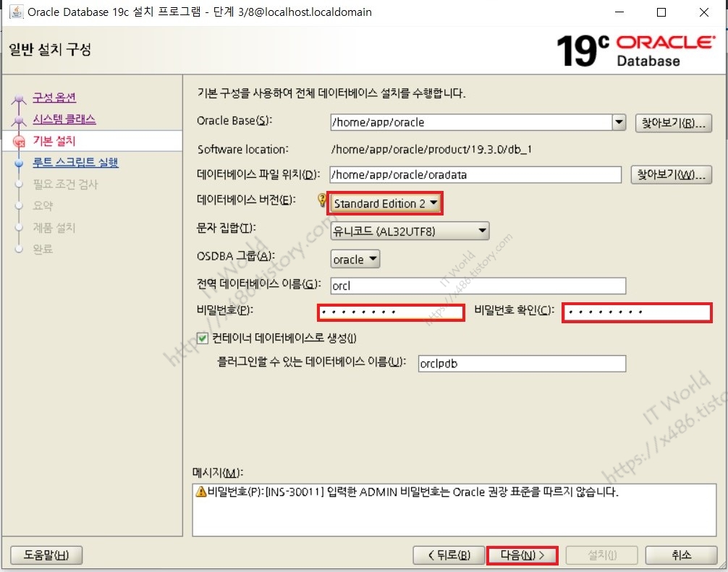Click the 취소 cancel button
This screenshot has width=728, height=572.
pyautogui.click(x=681, y=555)
